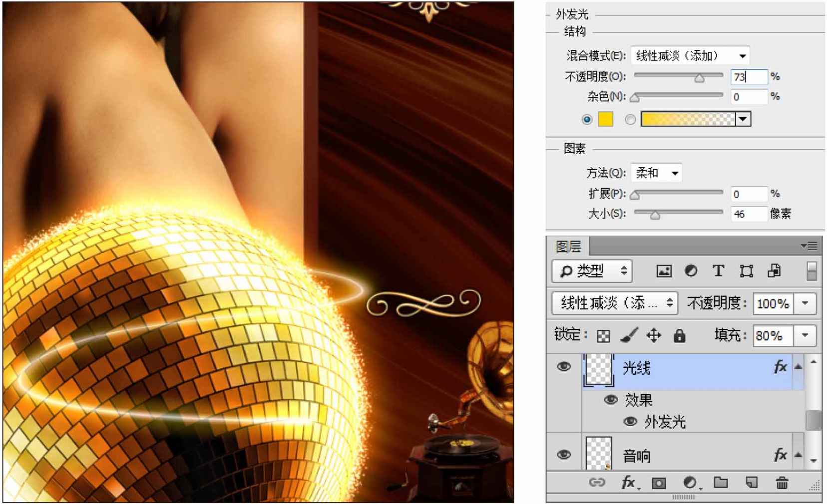Hide the 光线 layer visibility eye

coord(564,367)
